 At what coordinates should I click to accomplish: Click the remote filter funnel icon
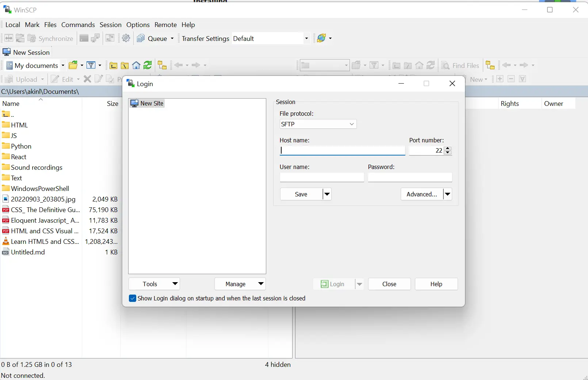click(374, 65)
